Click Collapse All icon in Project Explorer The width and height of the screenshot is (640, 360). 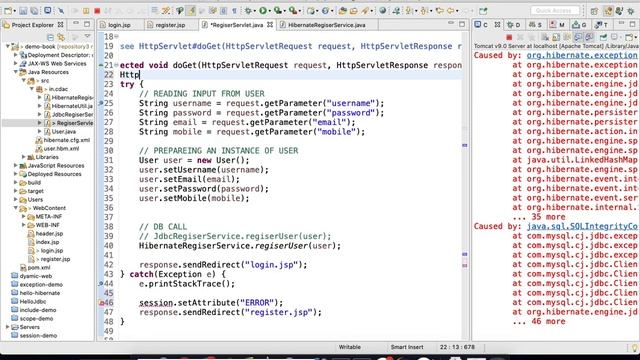(50, 37)
